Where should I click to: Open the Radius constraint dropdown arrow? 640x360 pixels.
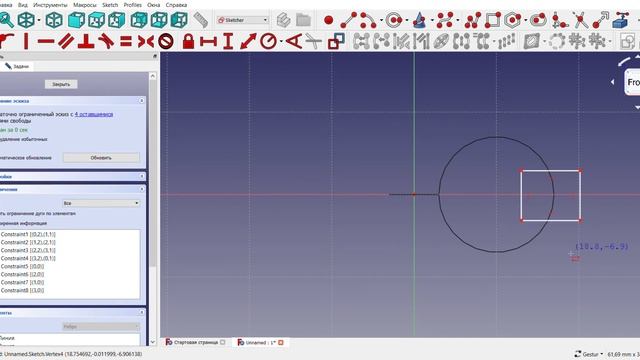point(281,41)
